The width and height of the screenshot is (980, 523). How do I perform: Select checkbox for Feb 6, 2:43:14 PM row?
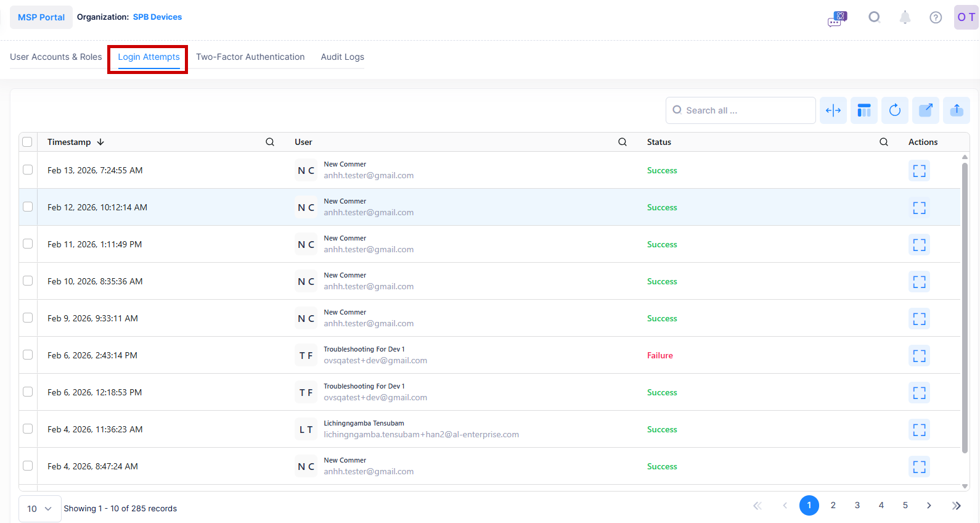pos(28,355)
